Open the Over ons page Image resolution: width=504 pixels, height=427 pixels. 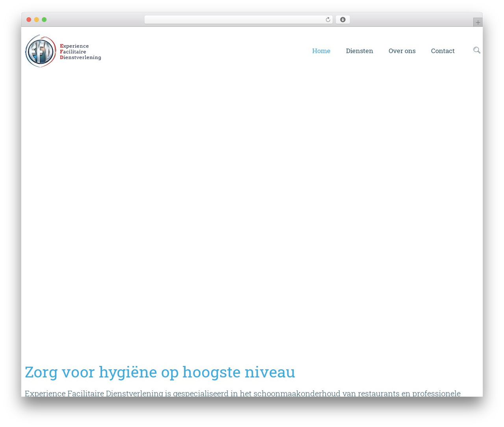click(402, 51)
